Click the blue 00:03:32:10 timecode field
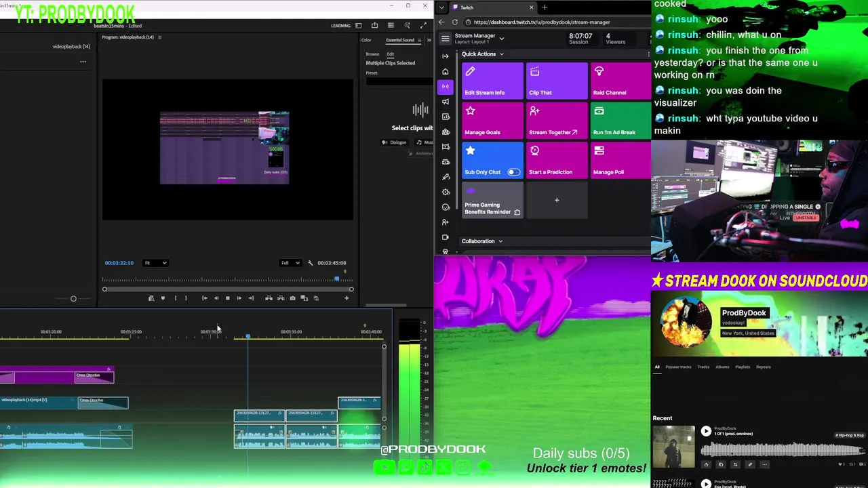Screen dimensions: 868x488 [119, 263]
